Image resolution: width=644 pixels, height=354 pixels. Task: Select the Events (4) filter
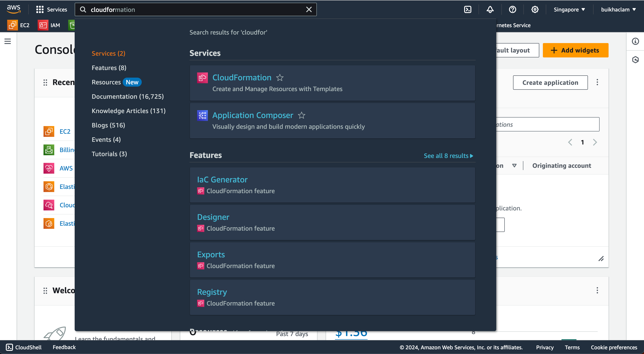click(x=106, y=140)
